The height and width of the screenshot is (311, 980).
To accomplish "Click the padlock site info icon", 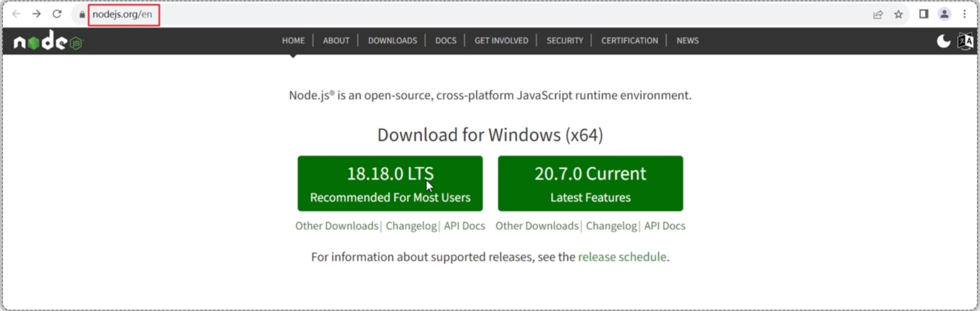I will (82, 15).
